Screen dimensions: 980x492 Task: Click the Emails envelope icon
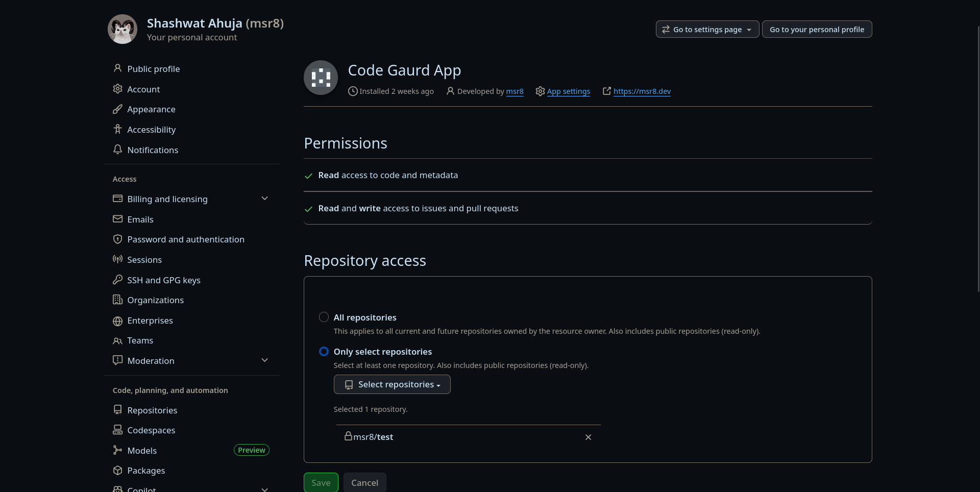click(117, 219)
